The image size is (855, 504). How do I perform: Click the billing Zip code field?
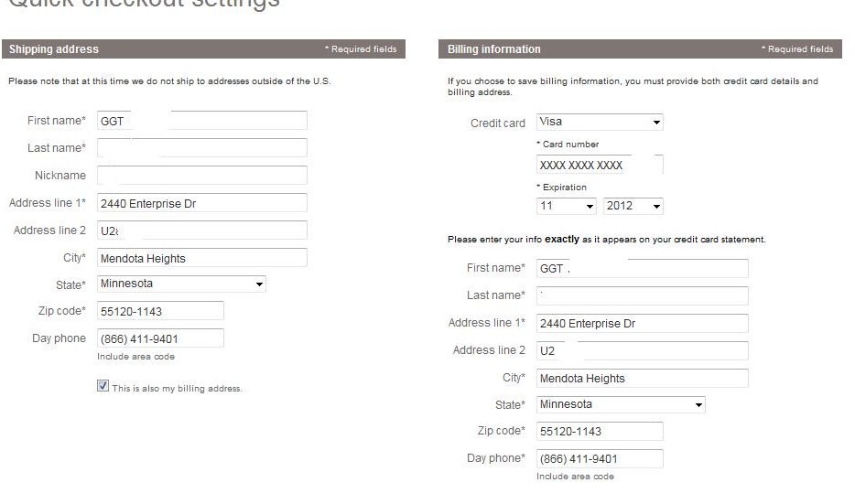point(600,432)
